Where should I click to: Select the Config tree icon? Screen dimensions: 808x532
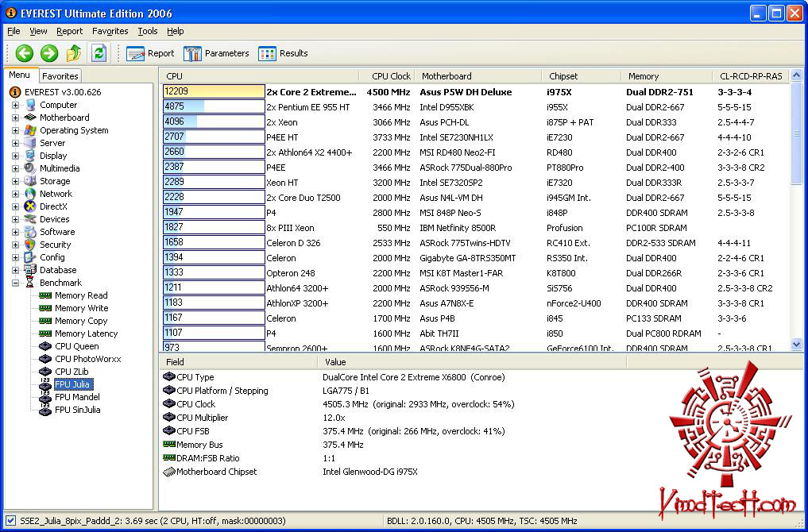(x=30, y=257)
